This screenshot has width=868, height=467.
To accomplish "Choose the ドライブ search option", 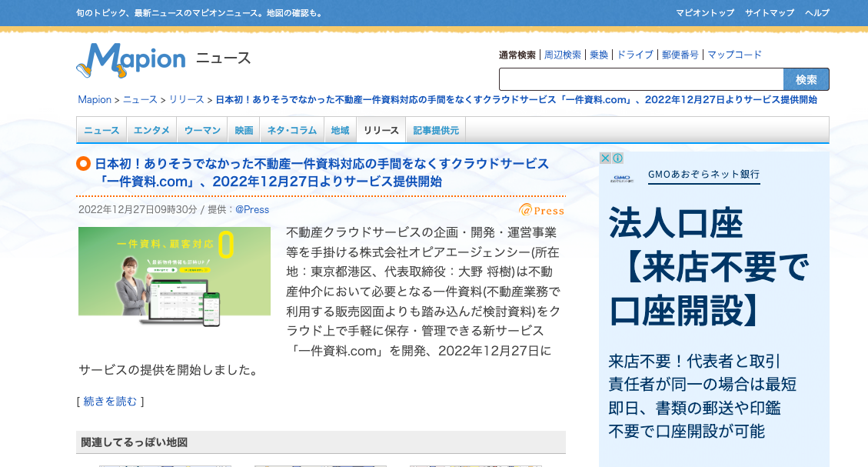I will coord(635,55).
